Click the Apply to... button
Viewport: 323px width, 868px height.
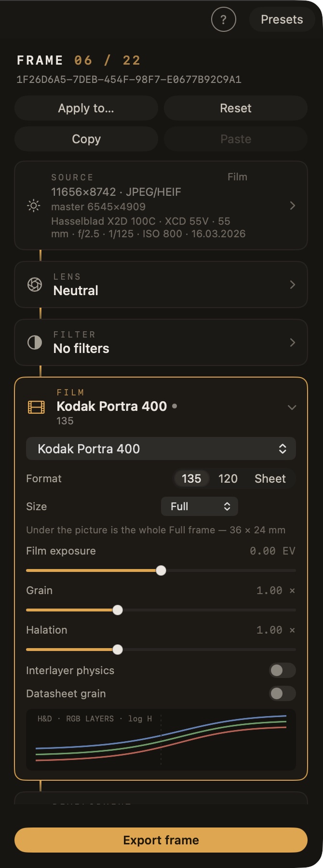coord(86,108)
